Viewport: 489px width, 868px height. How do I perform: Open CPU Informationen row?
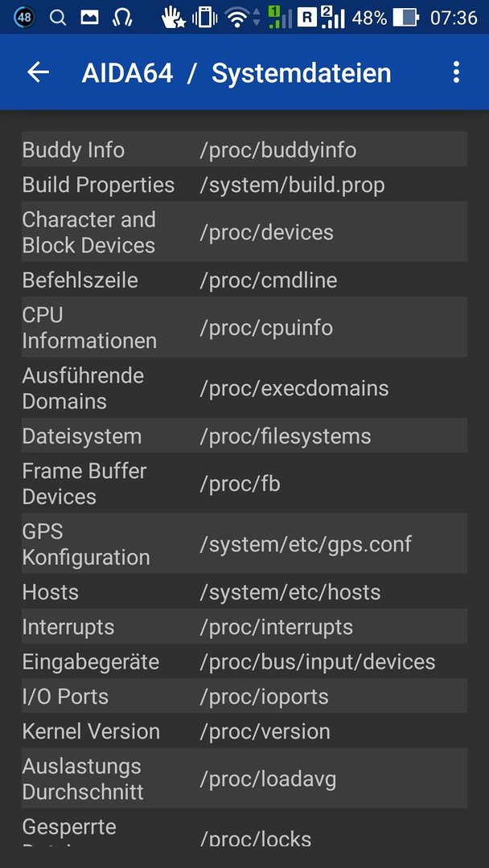[x=244, y=327]
